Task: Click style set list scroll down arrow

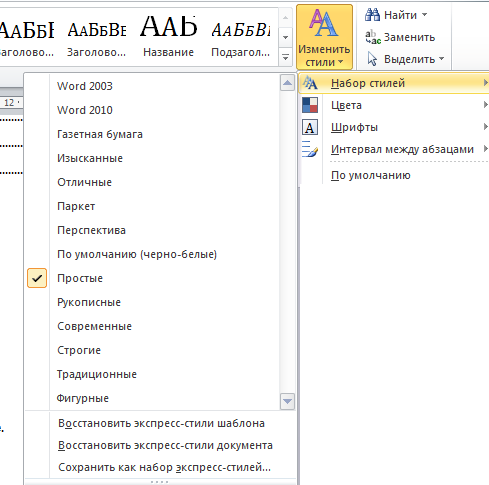Action: 287,401
